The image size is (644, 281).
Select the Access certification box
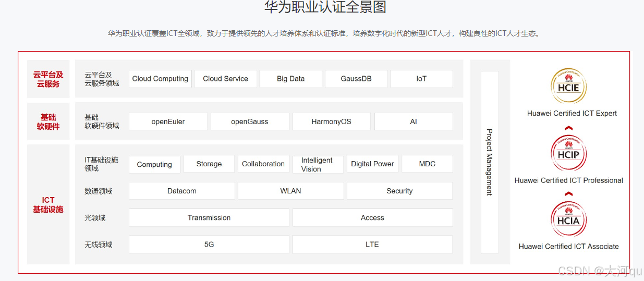coord(372,218)
